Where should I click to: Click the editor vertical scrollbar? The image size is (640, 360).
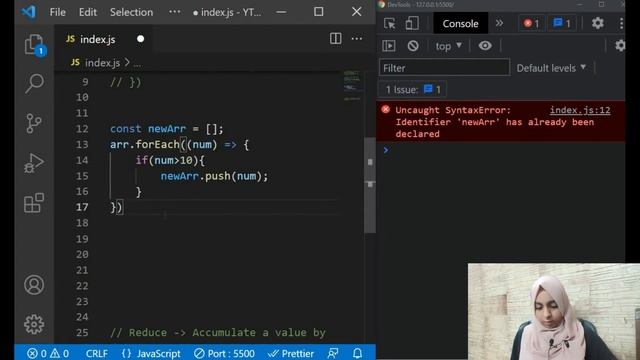point(370,184)
